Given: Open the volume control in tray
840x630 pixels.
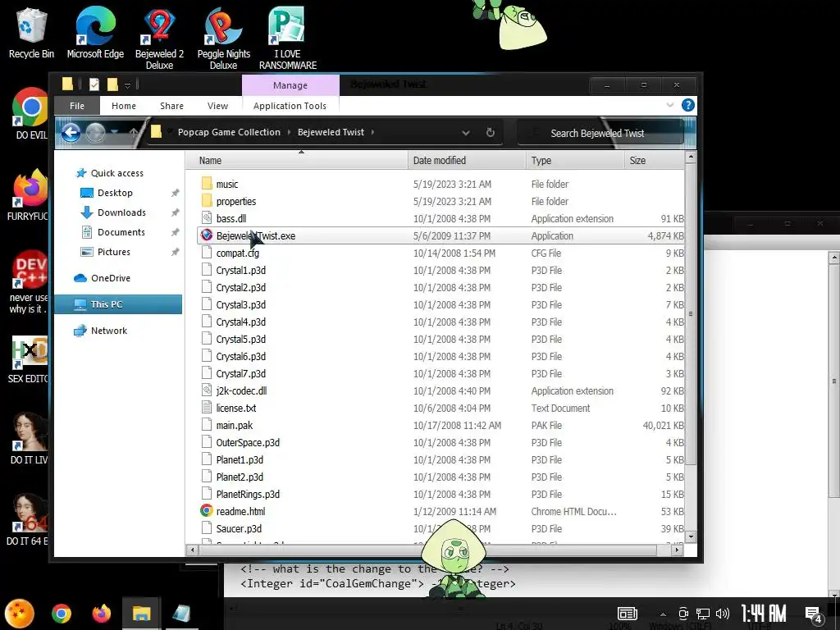Looking at the screenshot, I should tap(723, 614).
